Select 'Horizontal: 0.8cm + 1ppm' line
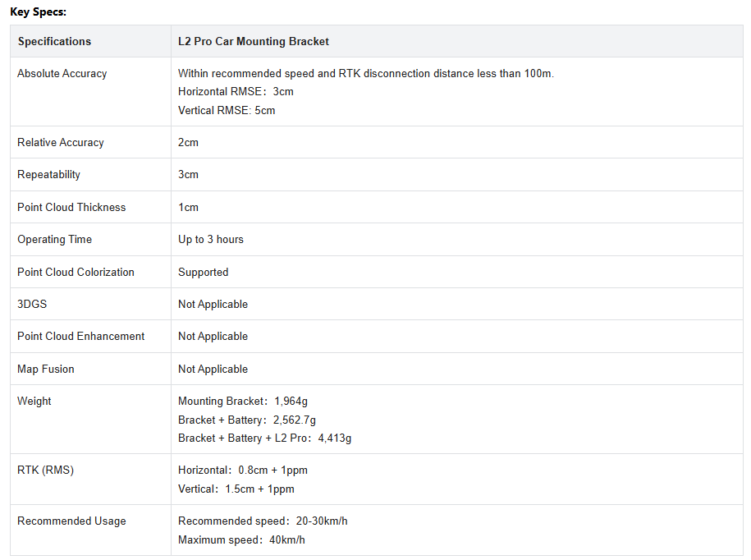Screen dimensions: 751x560 click(x=243, y=470)
